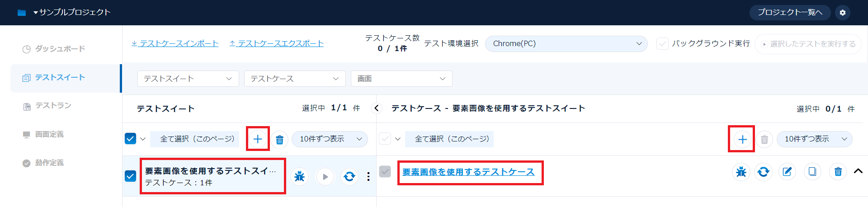
Task: Copy the test case with duplicate icon
Action: click(812, 172)
